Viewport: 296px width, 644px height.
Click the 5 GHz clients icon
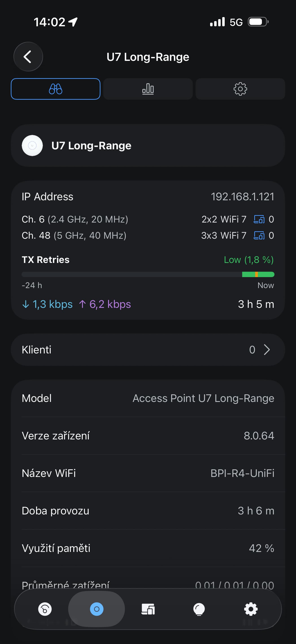point(259,236)
